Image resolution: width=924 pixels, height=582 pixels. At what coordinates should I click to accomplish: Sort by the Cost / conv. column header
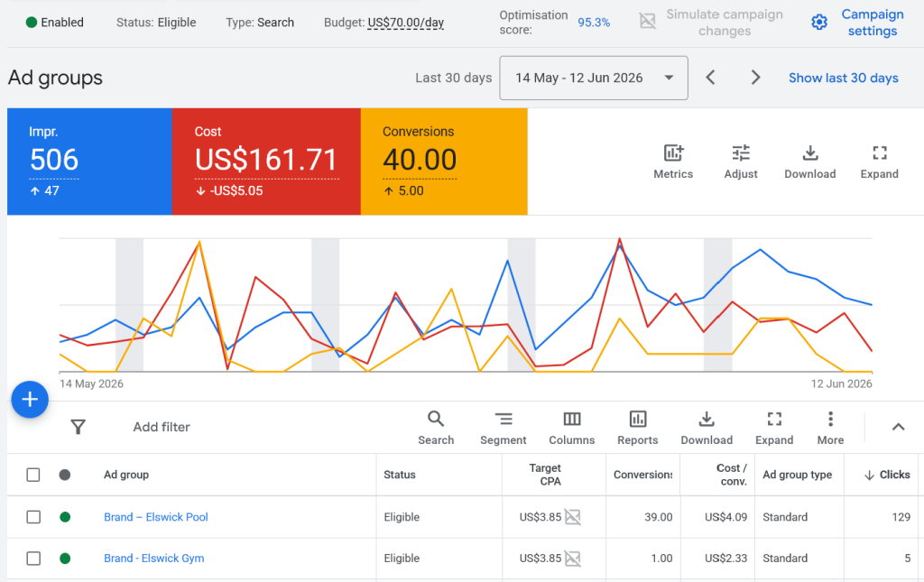tap(732, 475)
